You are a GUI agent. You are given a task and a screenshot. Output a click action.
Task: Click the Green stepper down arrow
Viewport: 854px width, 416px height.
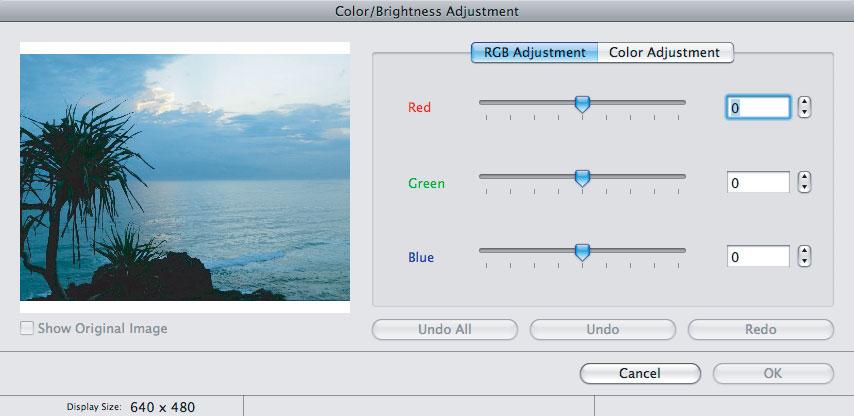[804, 187]
